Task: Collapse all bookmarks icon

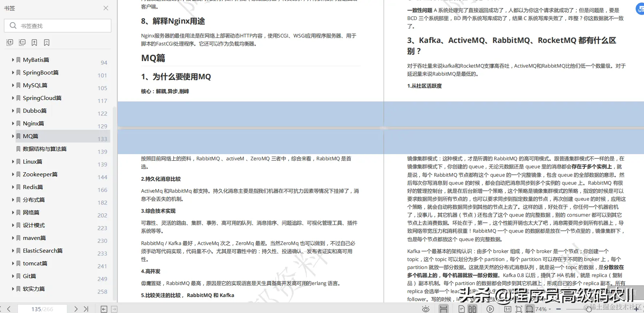Action: coord(22,43)
